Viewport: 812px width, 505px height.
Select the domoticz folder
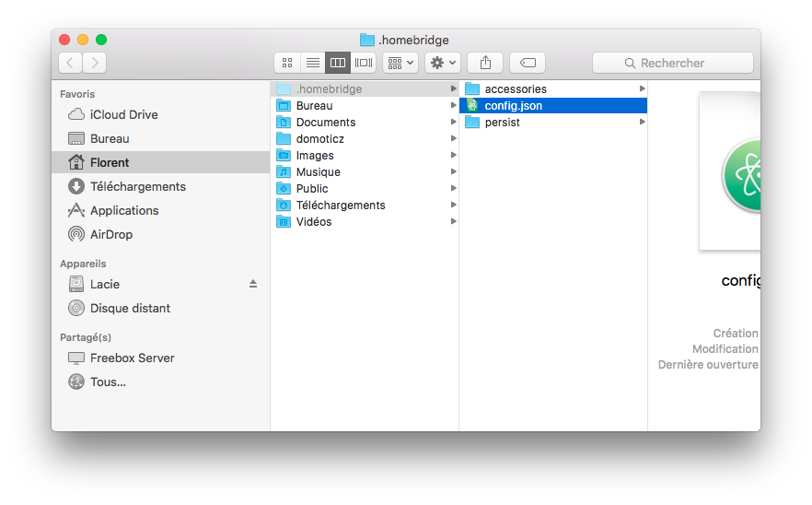(319, 138)
